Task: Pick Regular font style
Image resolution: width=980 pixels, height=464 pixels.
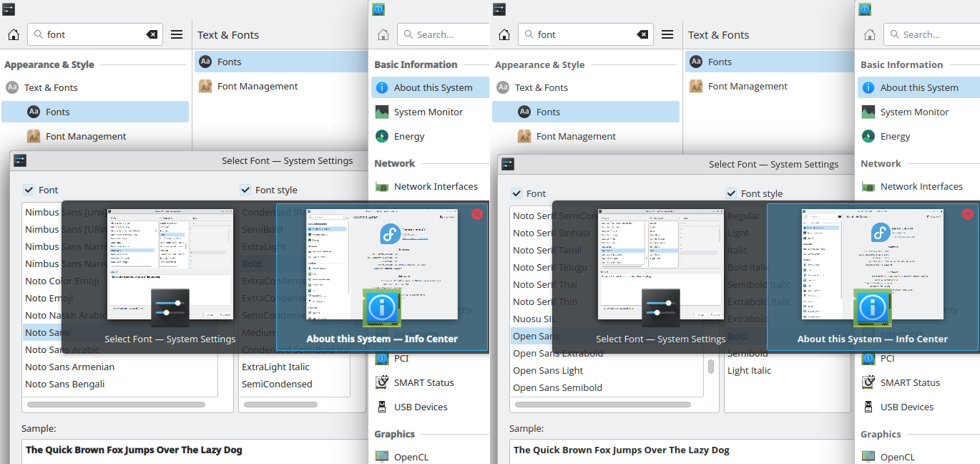Action: click(744, 216)
